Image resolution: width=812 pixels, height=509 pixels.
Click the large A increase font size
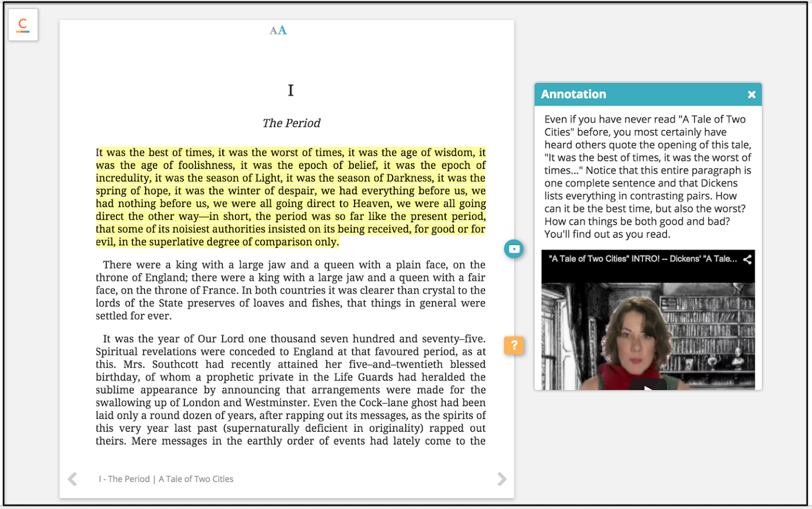tap(282, 30)
